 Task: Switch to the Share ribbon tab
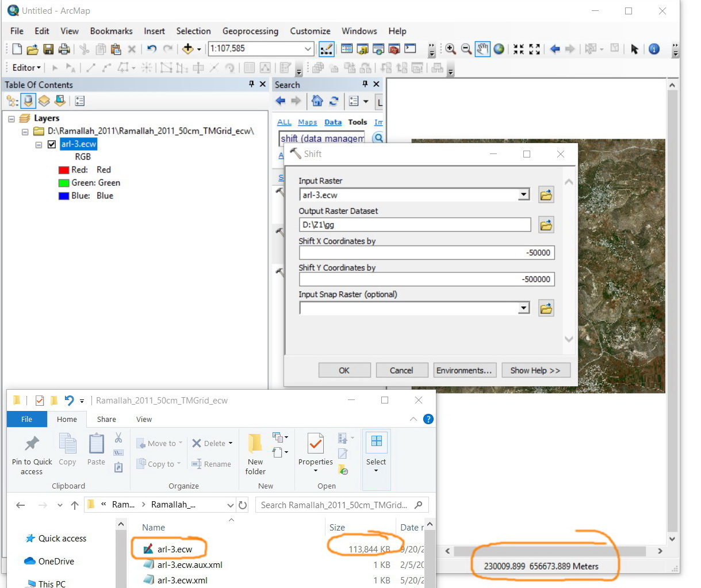tap(106, 419)
